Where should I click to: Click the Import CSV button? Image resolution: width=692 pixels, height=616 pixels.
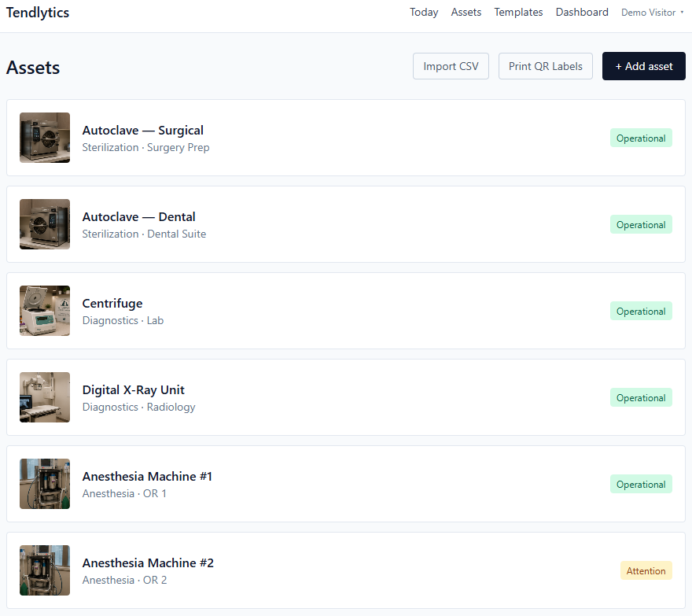tap(451, 66)
